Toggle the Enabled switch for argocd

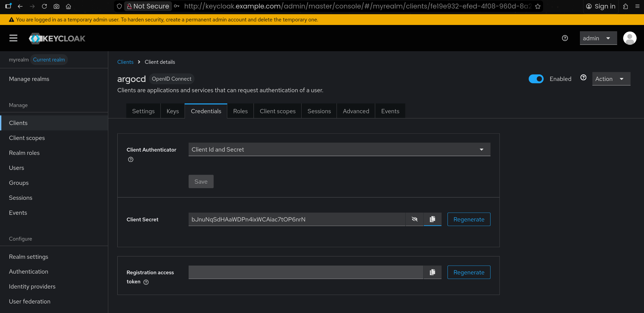pos(536,79)
